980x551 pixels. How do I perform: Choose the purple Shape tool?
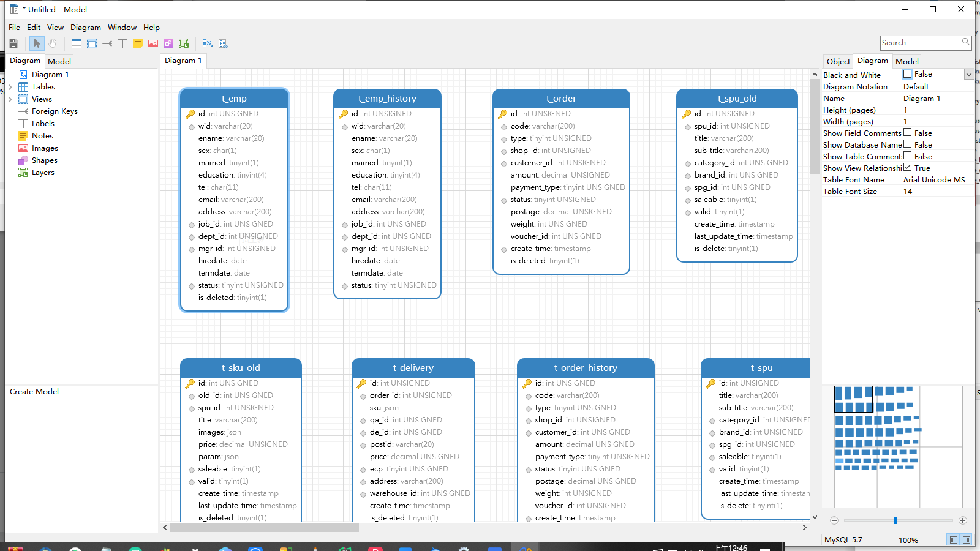click(168, 43)
